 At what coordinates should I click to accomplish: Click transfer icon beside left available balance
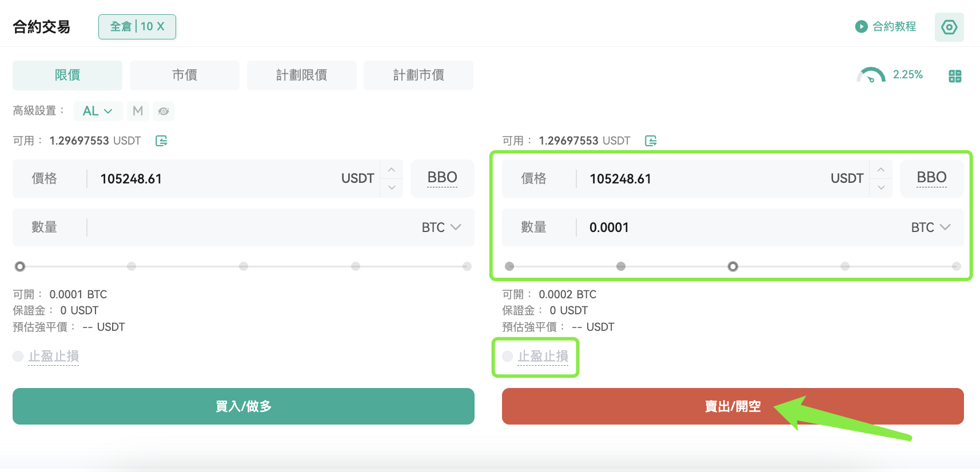[162, 141]
